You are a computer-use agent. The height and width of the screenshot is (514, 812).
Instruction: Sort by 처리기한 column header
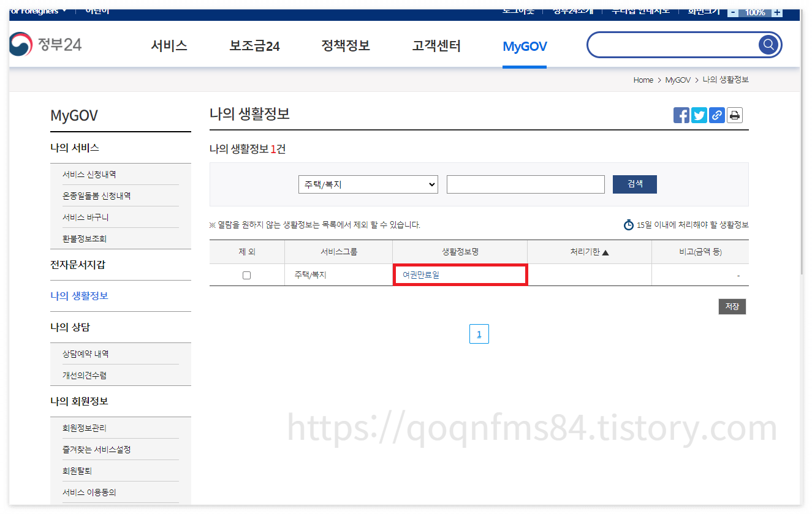(x=589, y=252)
